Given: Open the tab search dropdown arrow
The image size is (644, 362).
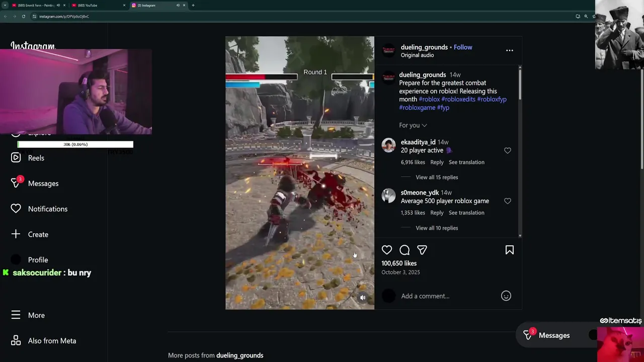Looking at the screenshot, I should (5, 5).
